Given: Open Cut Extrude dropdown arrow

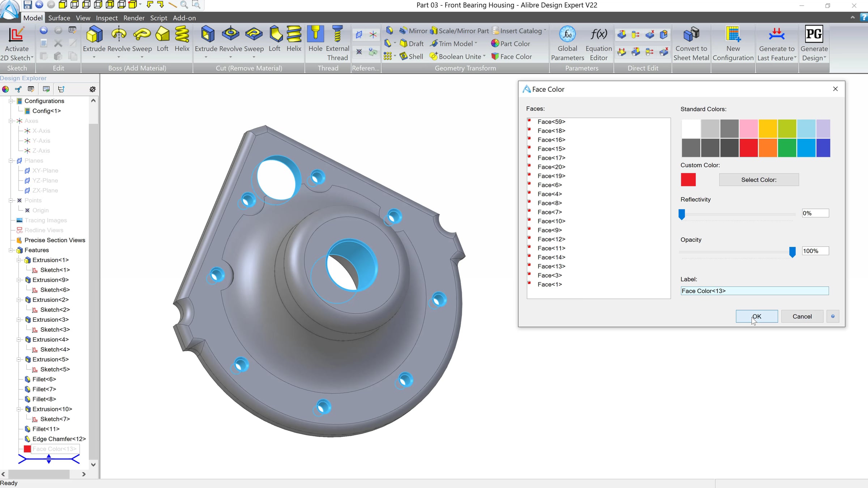Looking at the screenshot, I should pyautogui.click(x=206, y=57).
